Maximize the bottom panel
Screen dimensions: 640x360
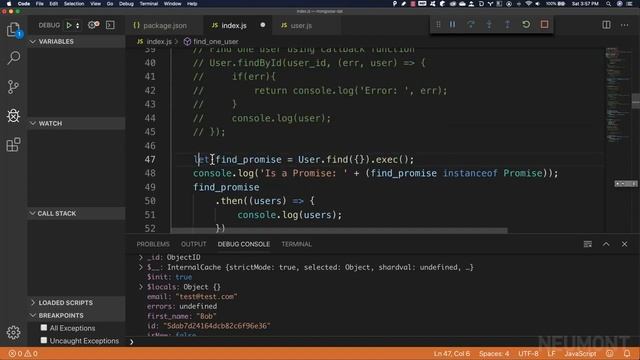(x=606, y=244)
